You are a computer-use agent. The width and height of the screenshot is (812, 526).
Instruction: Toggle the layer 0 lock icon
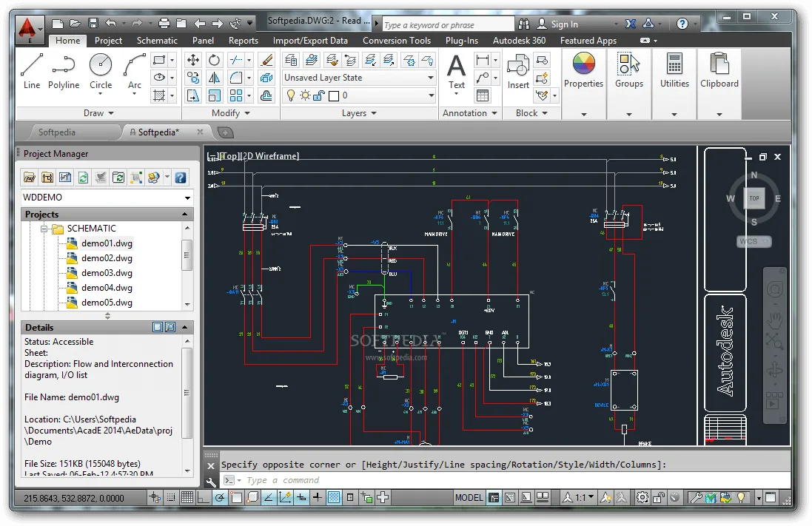click(319, 95)
